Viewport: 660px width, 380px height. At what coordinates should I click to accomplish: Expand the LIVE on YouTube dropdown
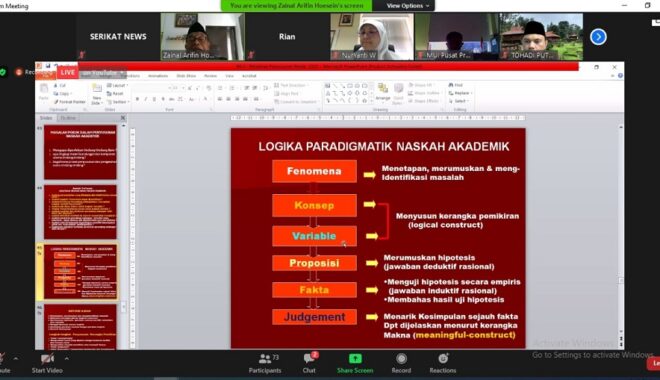coord(122,72)
